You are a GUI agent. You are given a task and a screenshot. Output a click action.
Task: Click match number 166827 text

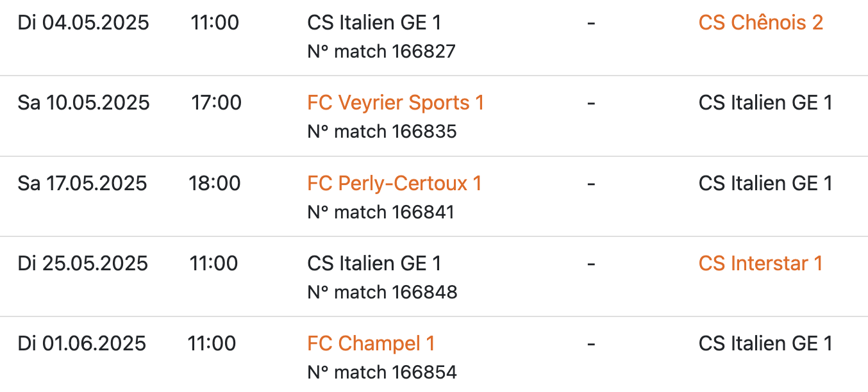tap(381, 51)
